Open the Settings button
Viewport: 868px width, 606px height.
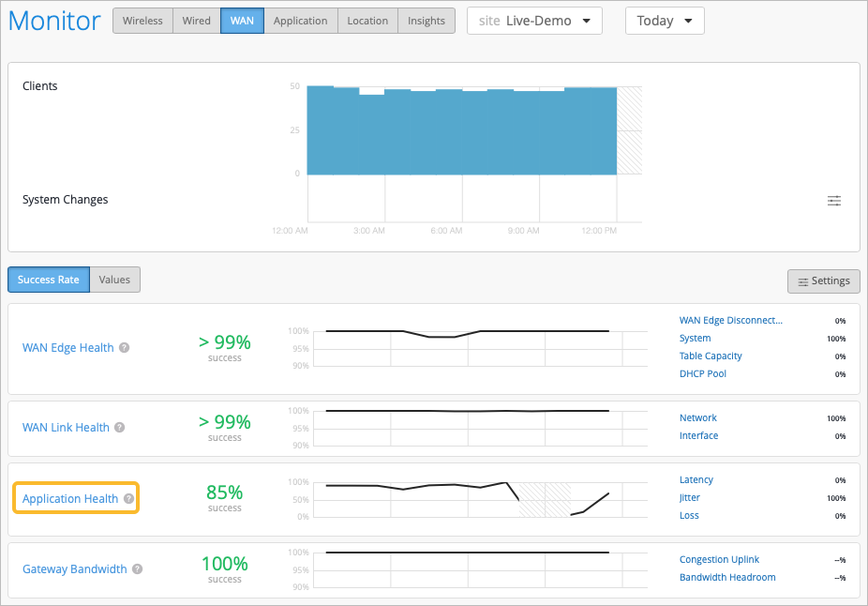pos(824,281)
